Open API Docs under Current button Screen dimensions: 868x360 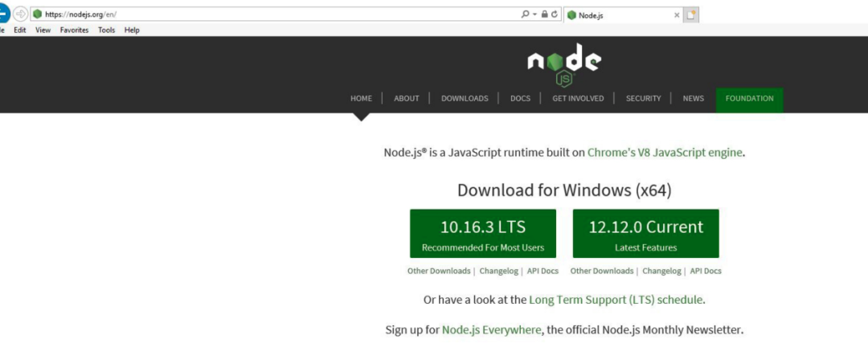(x=706, y=272)
